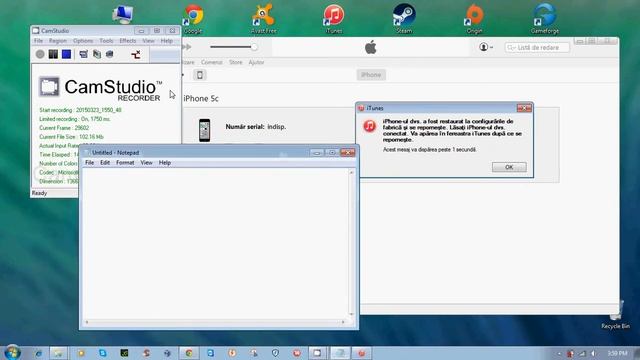Click inside the Notepad text area
The width and height of the screenshot is (640, 360).
tap(216, 244)
